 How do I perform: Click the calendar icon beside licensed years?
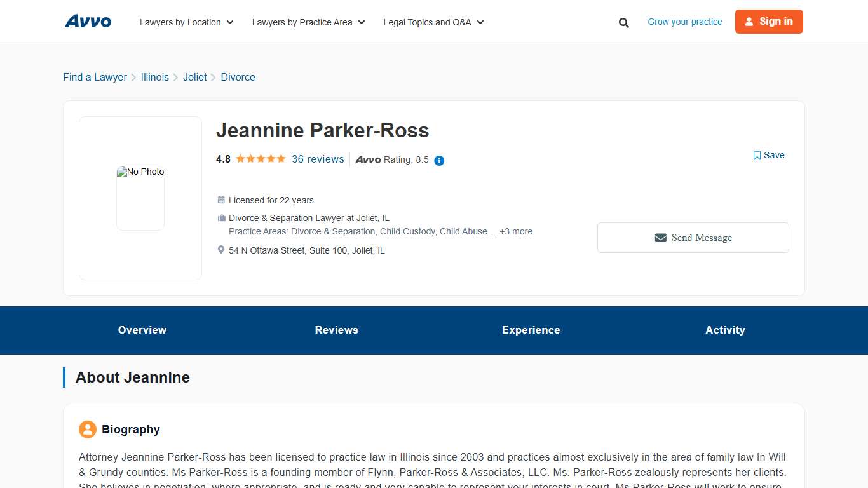220,200
